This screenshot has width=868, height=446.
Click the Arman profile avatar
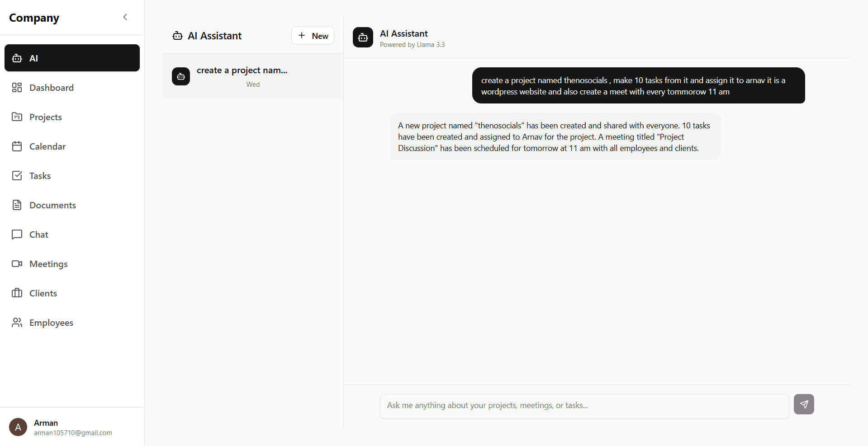tap(18, 427)
